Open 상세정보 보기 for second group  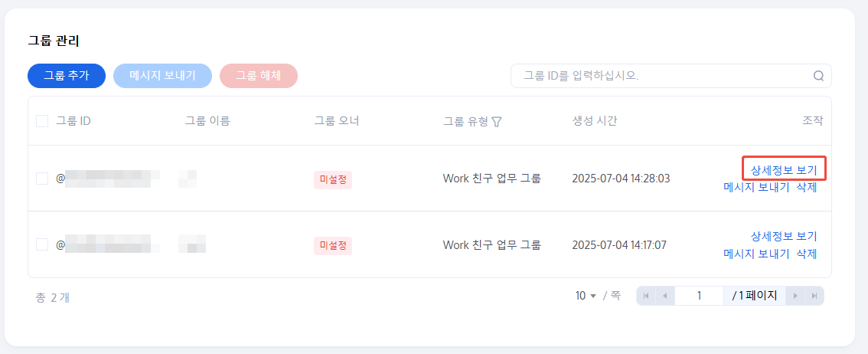point(784,236)
